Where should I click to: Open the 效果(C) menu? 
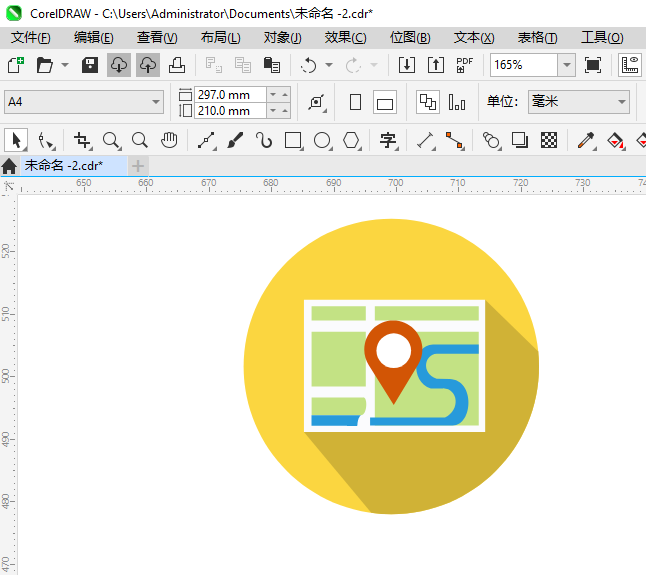coord(345,37)
